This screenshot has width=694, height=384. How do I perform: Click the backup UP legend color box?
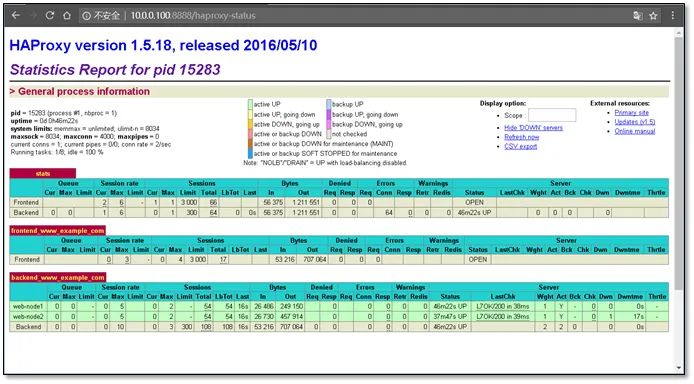tap(329, 104)
